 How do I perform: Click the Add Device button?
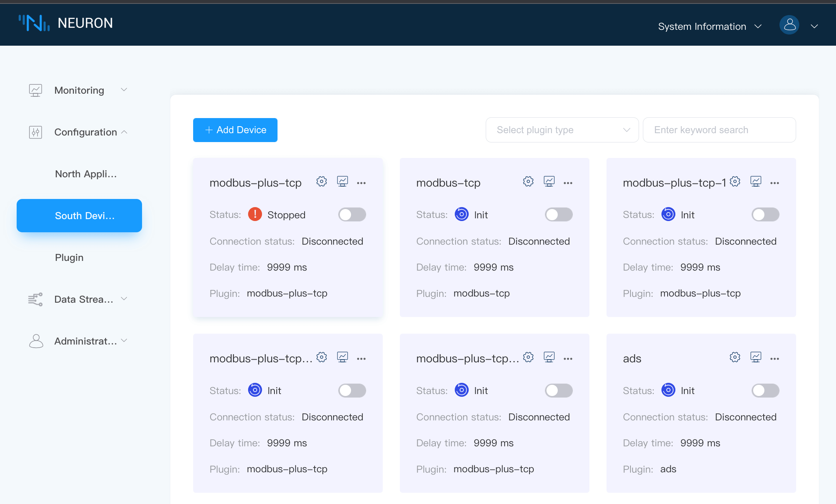tap(235, 130)
